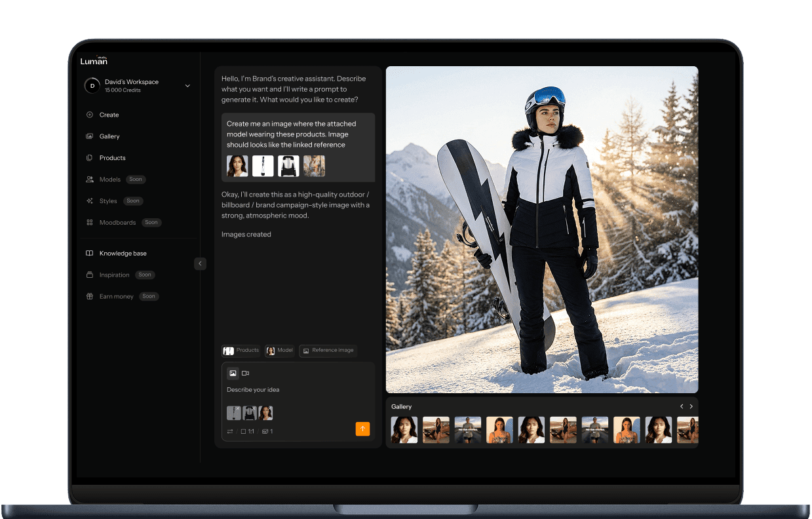Select the first gallery thumbnail
Image resolution: width=812 pixels, height=519 pixels.
tap(404, 430)
